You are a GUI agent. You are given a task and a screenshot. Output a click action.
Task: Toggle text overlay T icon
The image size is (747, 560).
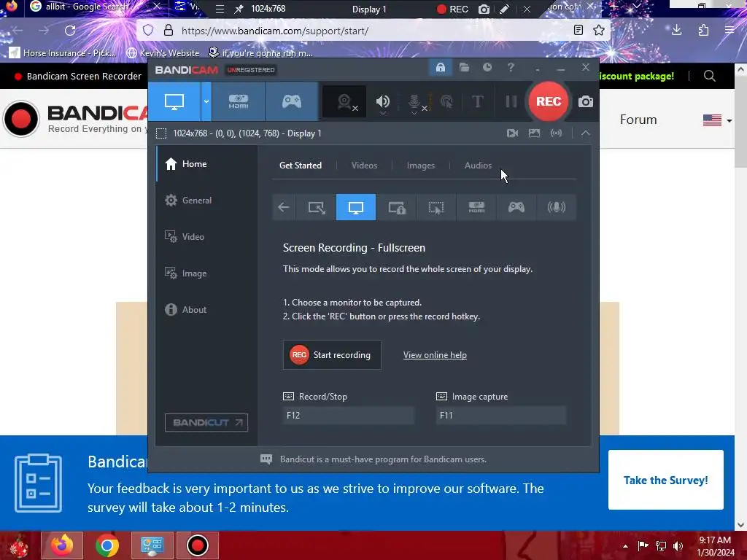(x=477, y=101)
